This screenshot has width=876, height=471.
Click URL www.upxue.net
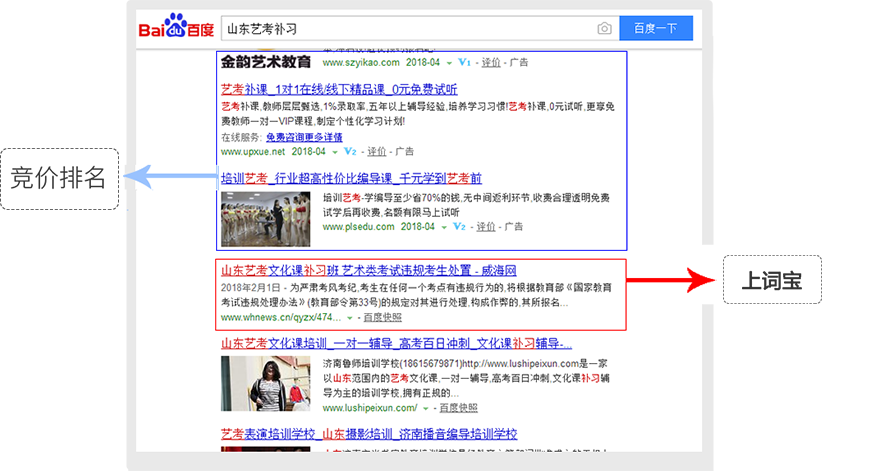coord(253,151)
